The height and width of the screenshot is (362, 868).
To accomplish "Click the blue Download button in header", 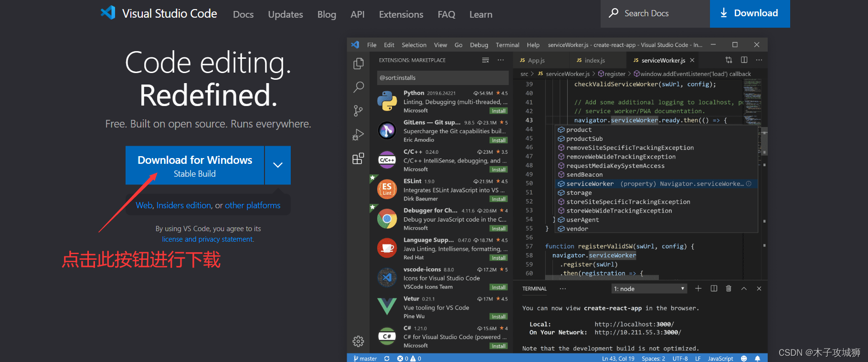I will [x=750, y=13].
